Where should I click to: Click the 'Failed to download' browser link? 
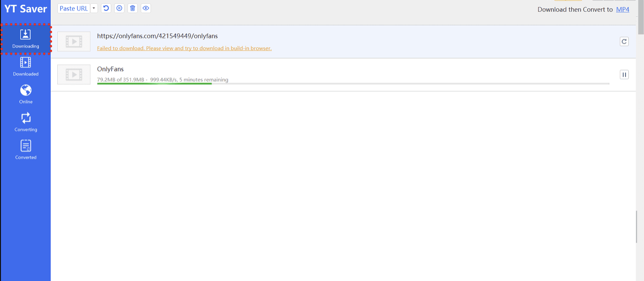pyautogui.click(x=184, y=48)
